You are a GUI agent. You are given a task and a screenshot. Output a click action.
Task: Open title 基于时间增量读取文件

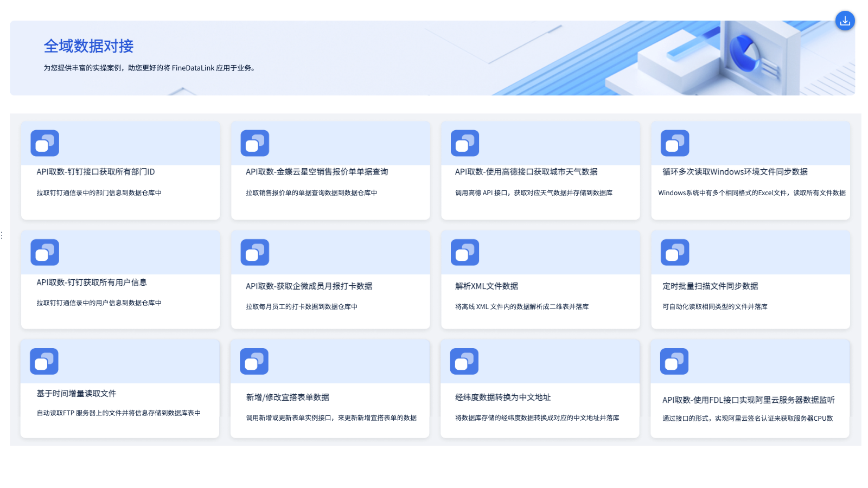point(76,394)
